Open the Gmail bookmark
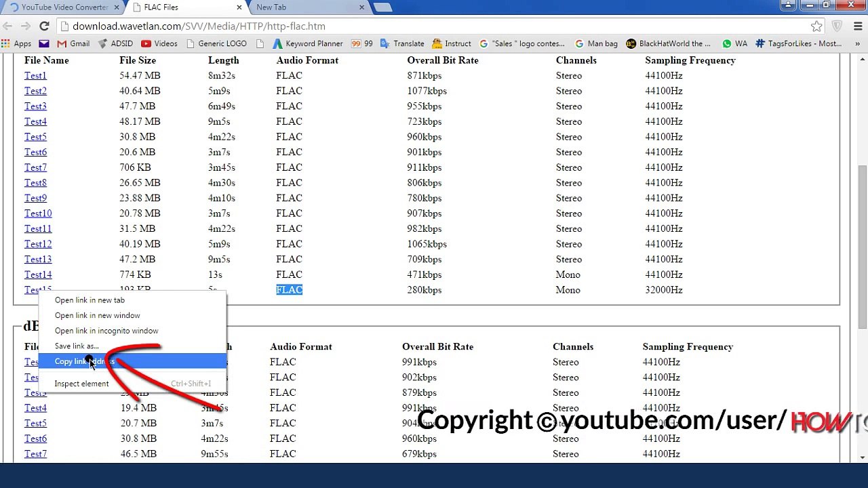The width and height of the screenshot is (868, 488). pos(73,43)
